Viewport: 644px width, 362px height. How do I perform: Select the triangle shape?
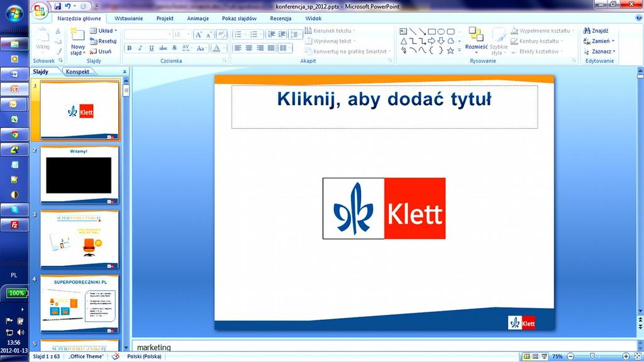[403, 41]
